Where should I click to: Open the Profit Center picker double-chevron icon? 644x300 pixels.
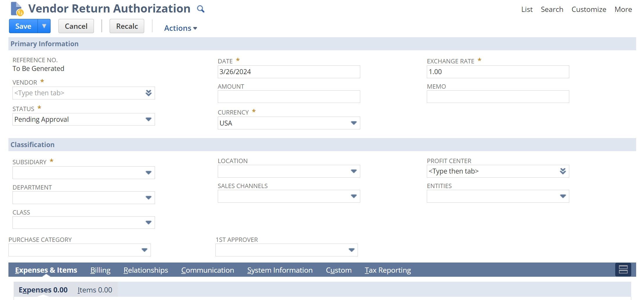(563, 171)
